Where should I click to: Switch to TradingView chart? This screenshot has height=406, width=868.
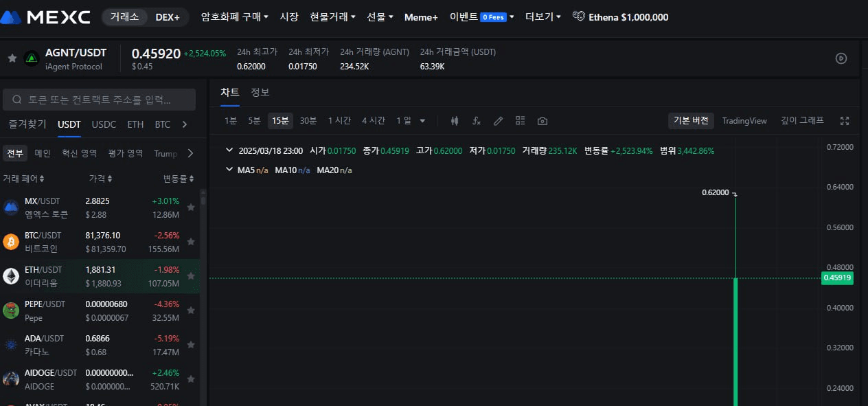(x=744, y=121)
